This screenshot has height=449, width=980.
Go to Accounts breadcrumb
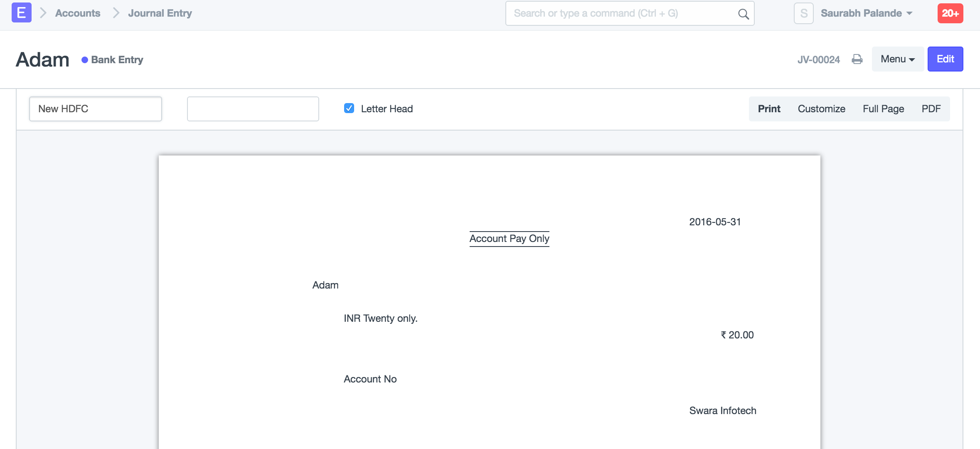tap(78, 13)
